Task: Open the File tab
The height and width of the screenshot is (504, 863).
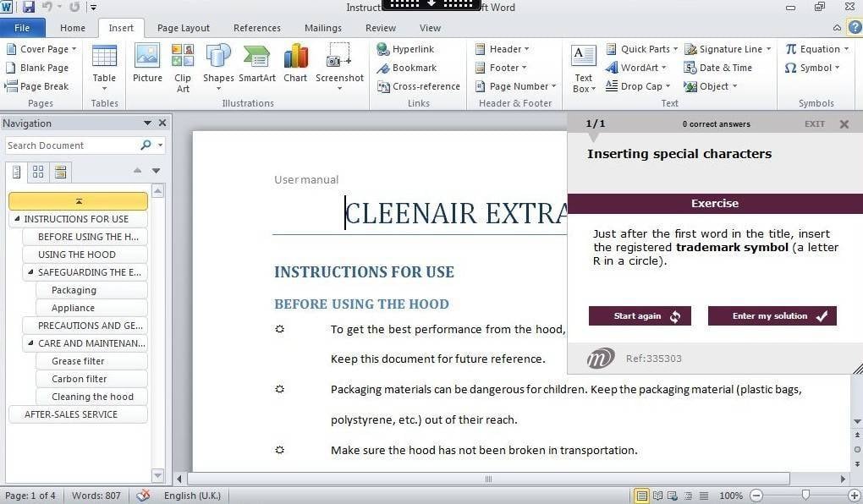Action: pyautogui.click(x=22, y=28)
